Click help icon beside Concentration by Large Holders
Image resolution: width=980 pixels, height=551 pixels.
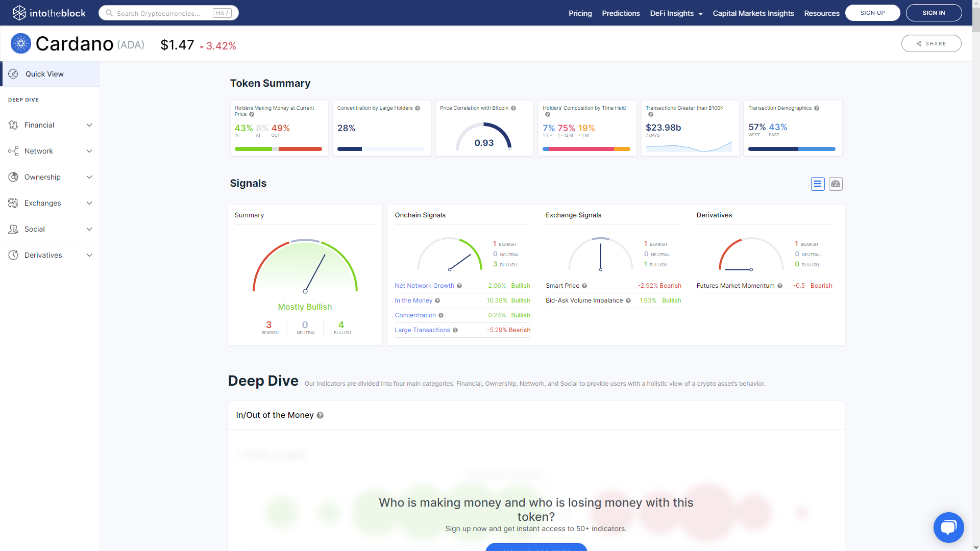click(x=418, y=108)
